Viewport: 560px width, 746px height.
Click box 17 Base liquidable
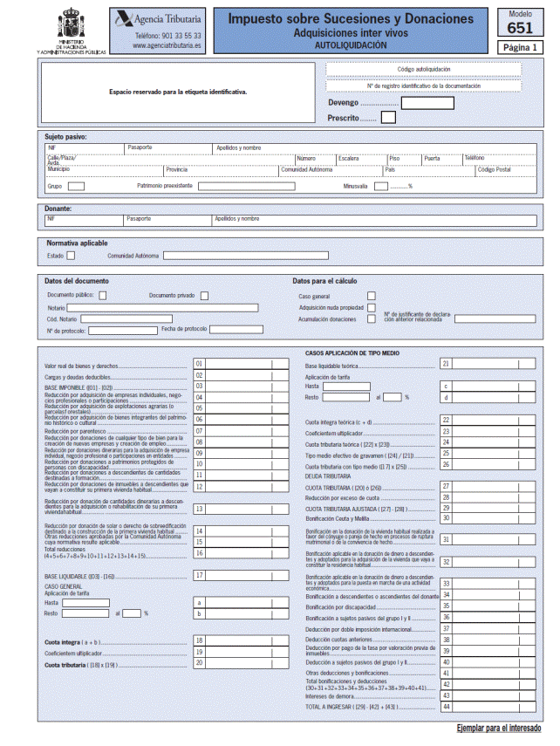tap(247, 575)
